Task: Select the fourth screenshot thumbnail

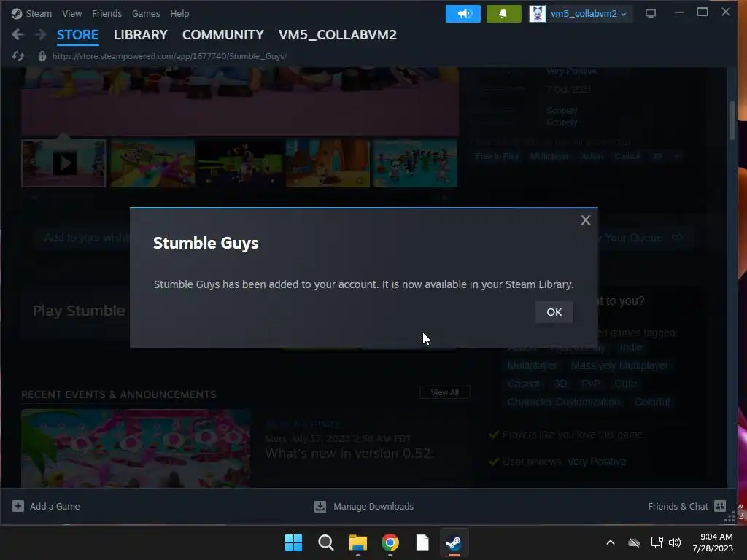Action: (x=328, y=163)
